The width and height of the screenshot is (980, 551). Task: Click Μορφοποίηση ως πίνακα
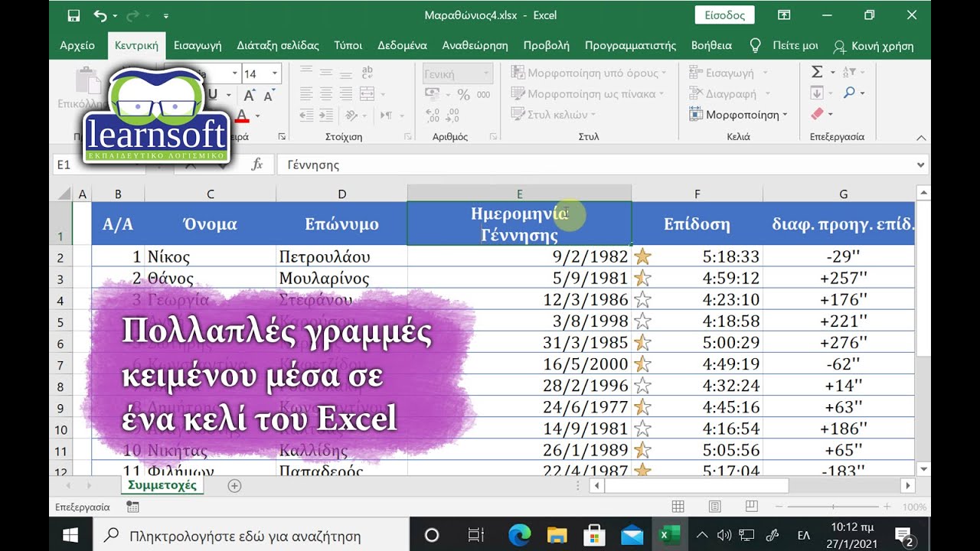coord(590,94)
